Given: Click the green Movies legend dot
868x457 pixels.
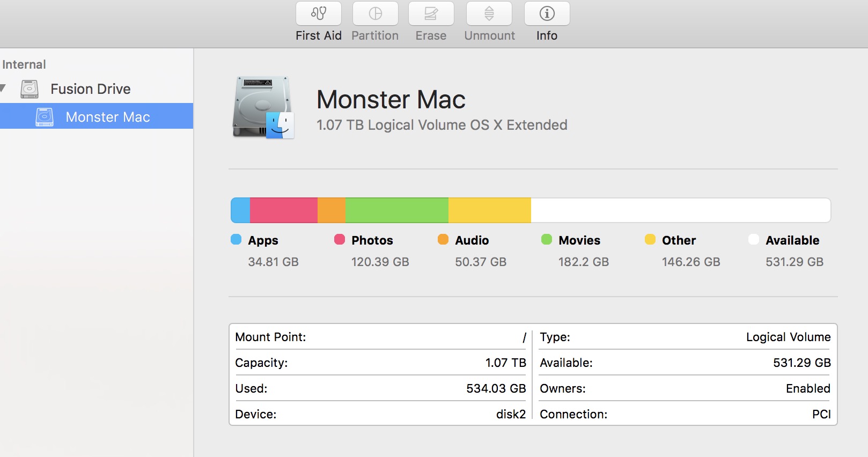Looking at the screenshot, I should [547, 239].
